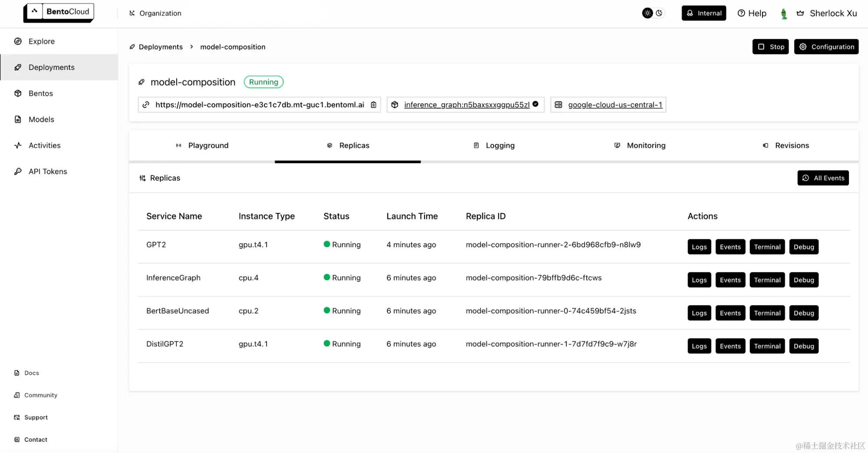Open the Internal notifications button

pyautogui.click(x=703, y=13)
